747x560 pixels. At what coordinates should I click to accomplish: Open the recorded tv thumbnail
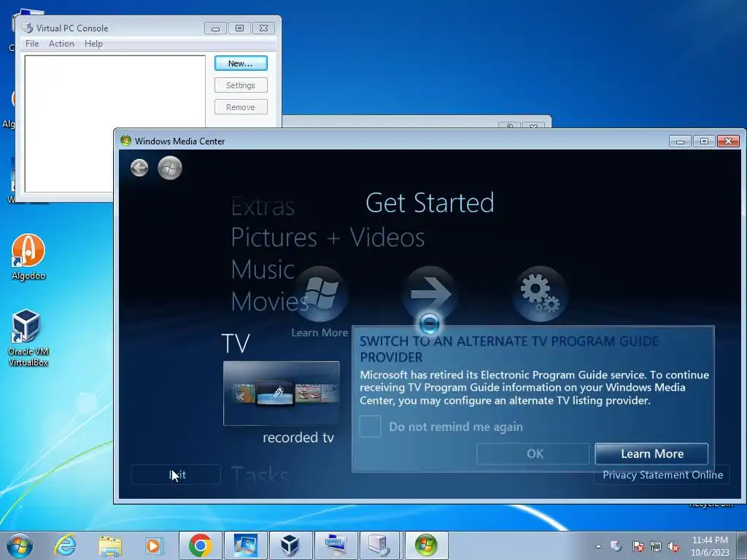click(x=282, y=393)
